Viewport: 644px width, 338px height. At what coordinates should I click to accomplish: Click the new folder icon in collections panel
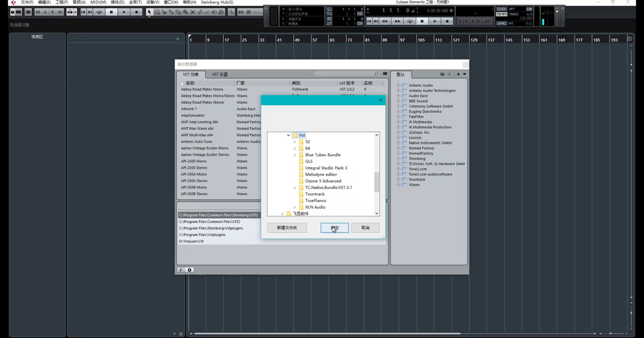[442, 74]
